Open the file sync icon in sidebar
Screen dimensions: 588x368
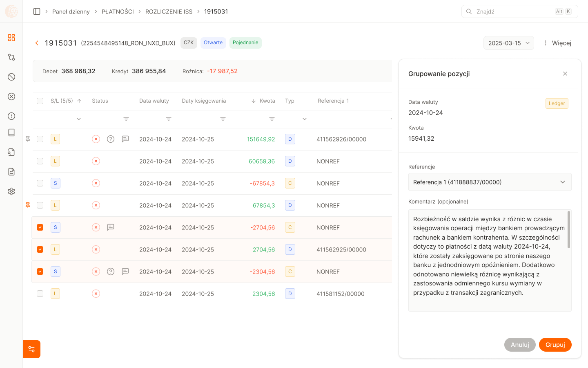[x=11, y=152]
